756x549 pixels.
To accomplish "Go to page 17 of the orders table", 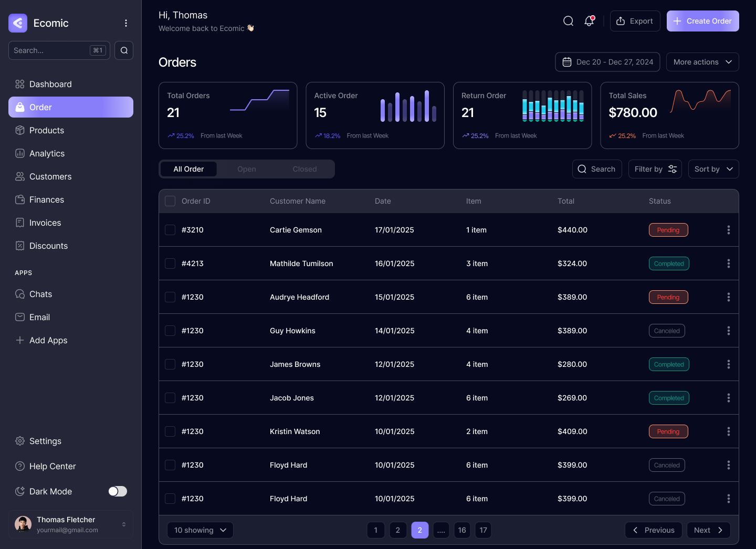I will tap(483, 530).
